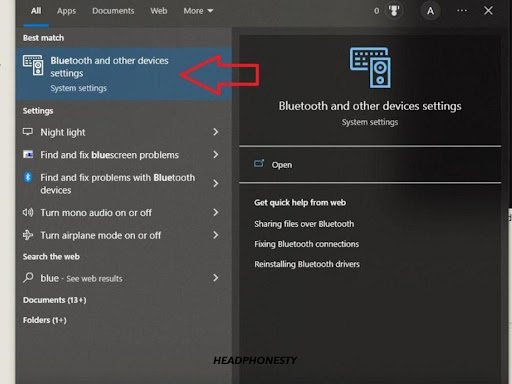Expand the Night light result arrow
This screenshot has width=512, height=384.
[216, 132]
